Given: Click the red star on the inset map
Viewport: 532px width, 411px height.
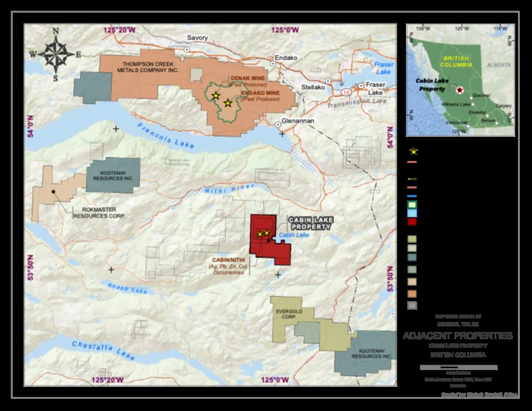Looking at the screenshot, I should pyautogui.click(x=459, y=90).
